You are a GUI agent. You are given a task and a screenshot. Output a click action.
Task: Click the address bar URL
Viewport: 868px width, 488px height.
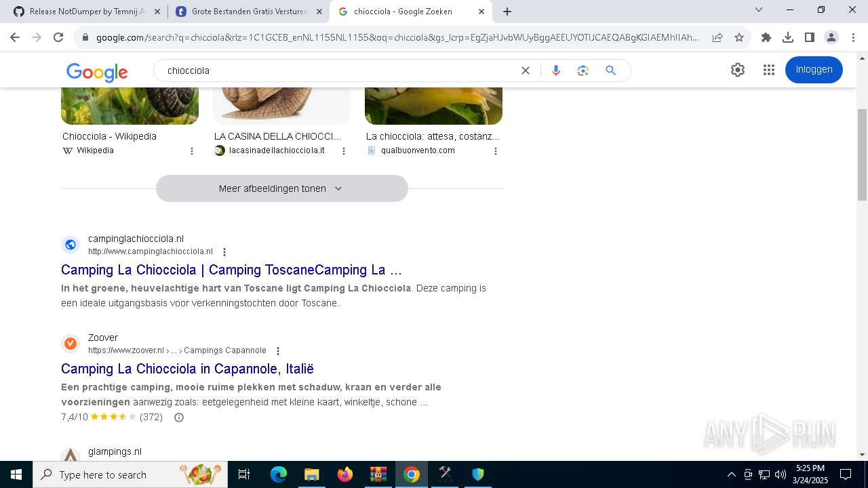pyautogui.click(x=397, y=37)
